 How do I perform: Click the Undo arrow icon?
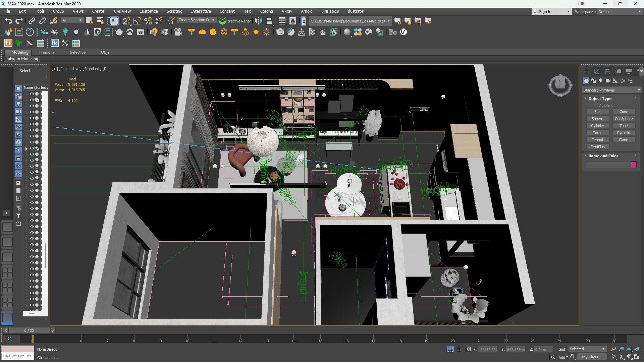click(x=8, y=21)
